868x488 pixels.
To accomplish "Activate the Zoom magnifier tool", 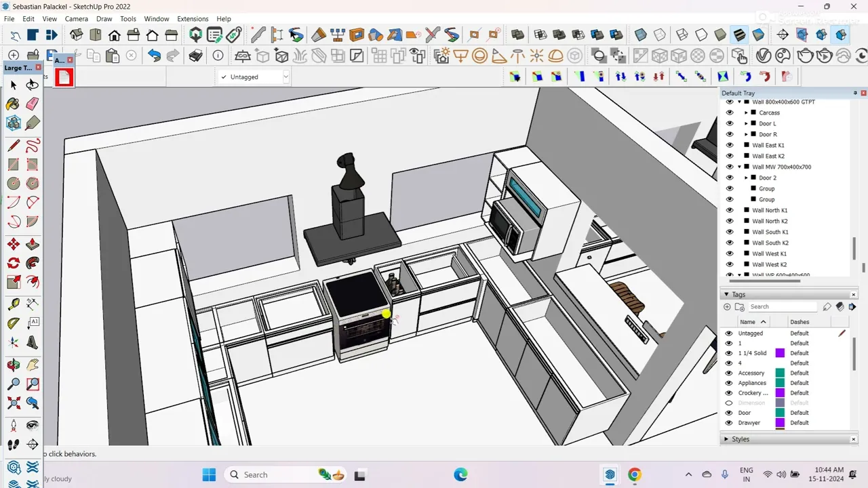I will click(13, 384).
